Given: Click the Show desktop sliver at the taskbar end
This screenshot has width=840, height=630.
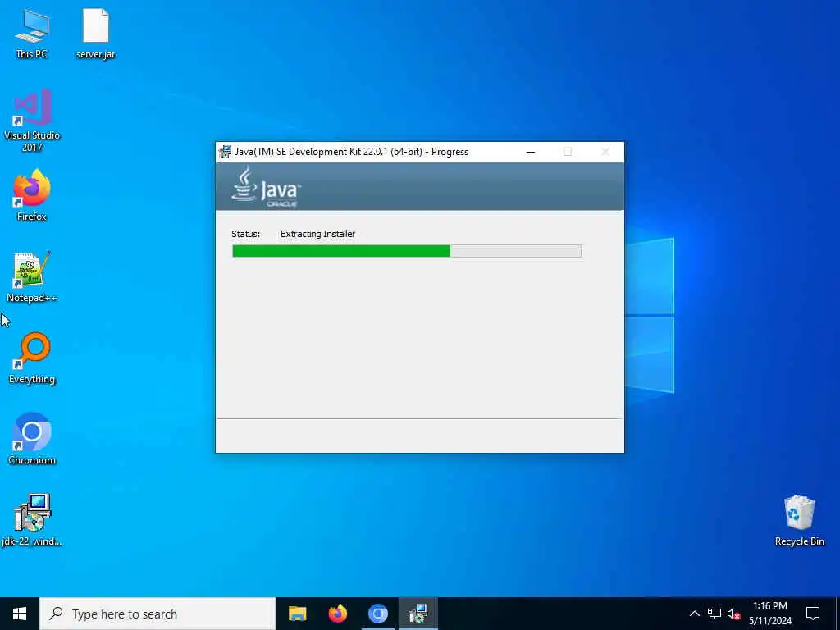Looking at the screenshot, I should click(838, 614).
